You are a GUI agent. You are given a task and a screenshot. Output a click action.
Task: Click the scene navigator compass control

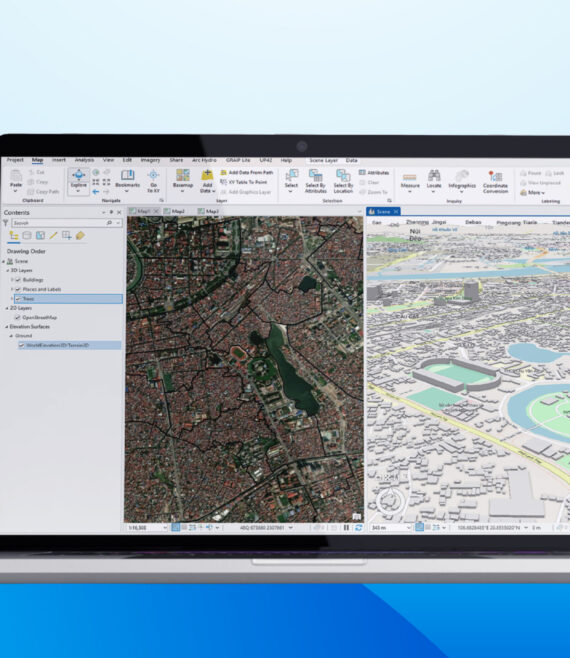pos(390,500)
